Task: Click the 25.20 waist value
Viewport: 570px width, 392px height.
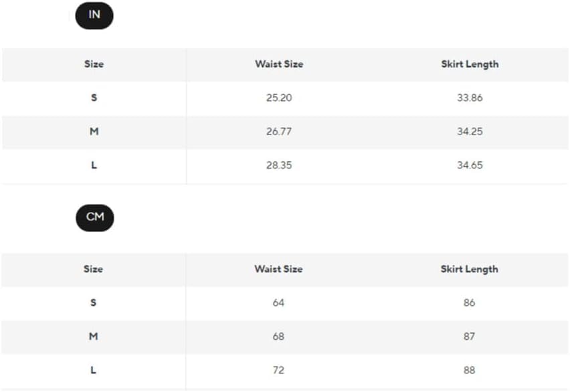Action: coord(279,98)
